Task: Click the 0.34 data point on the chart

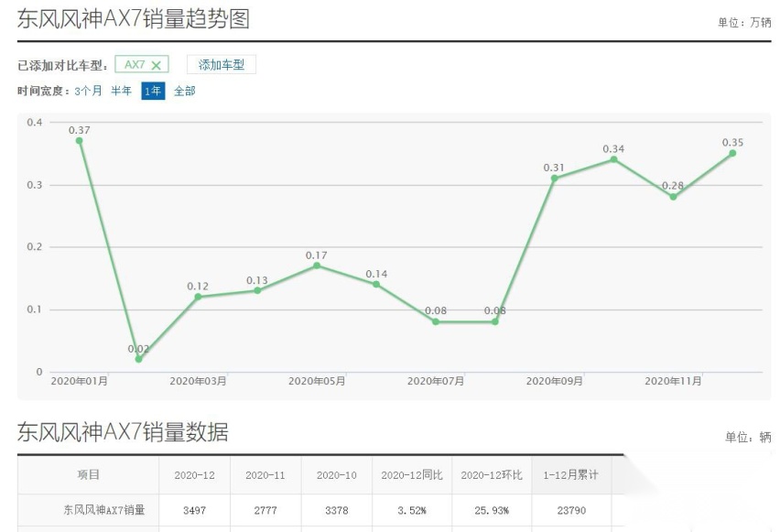Action: (x=614, y=159)
